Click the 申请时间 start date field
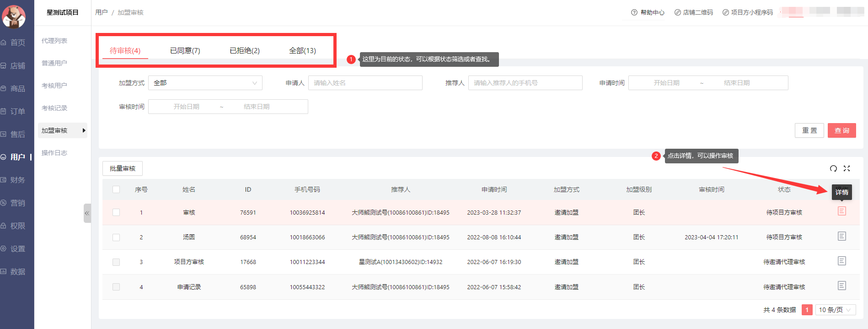 click(x=666, y=83)
